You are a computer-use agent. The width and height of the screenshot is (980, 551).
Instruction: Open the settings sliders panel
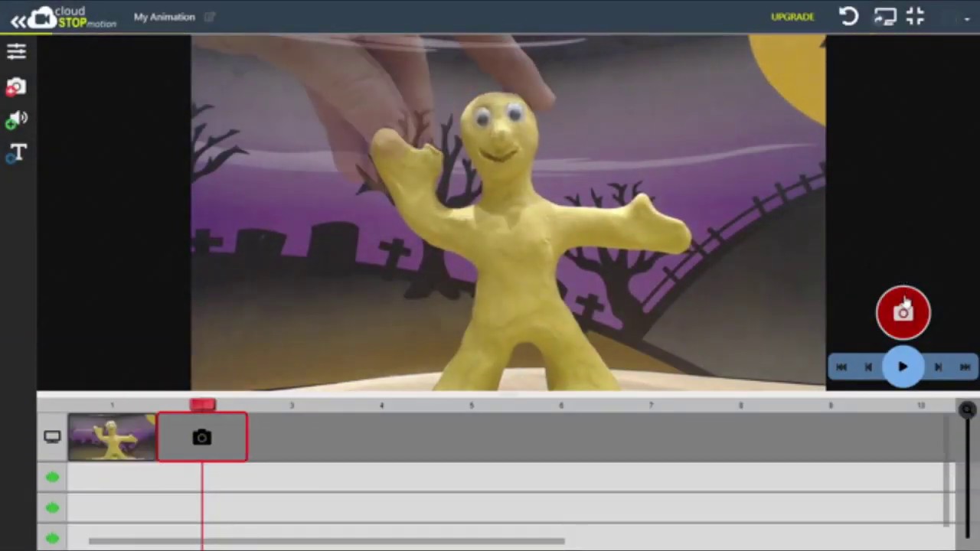point(16,51)
